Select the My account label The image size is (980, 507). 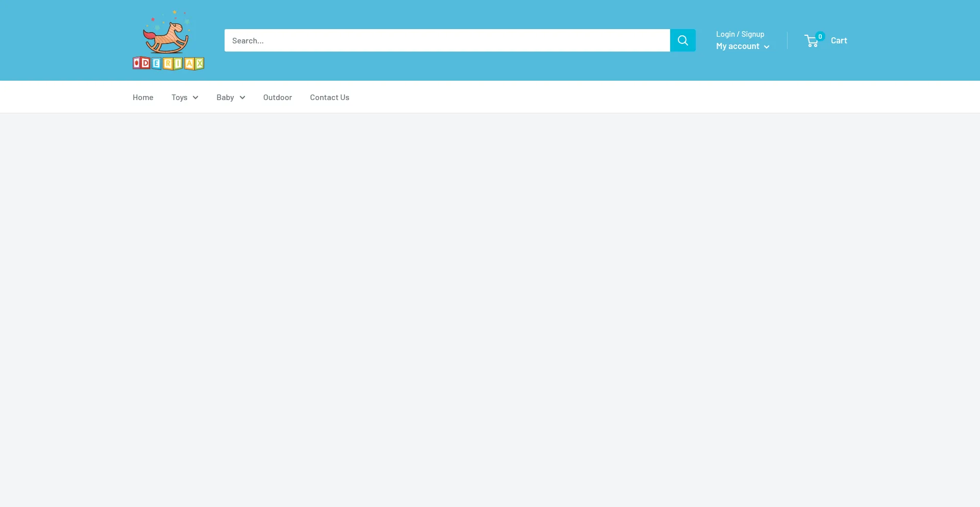pyautogui.click(x=738, y=46)
